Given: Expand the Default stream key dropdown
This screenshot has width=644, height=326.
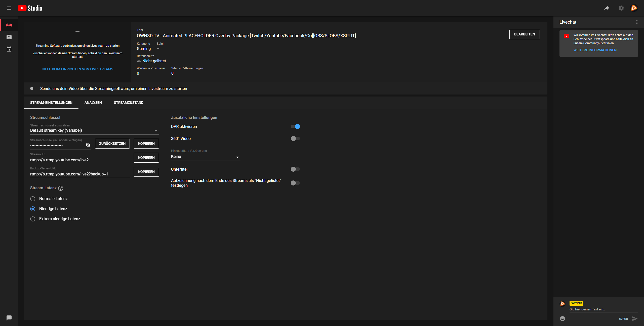Looking at the screenshot, I should coord(94,130).
